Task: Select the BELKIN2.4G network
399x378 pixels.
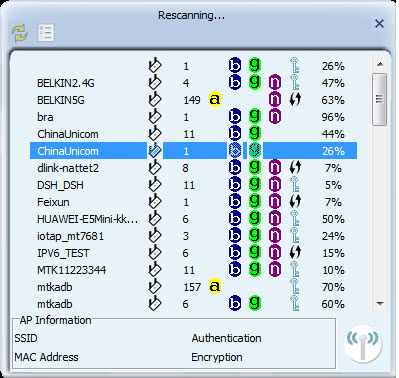Action: [x=193, y=83]
